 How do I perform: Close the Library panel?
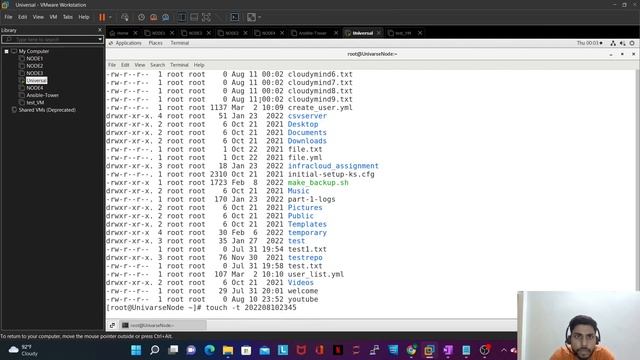(x=100, y=30)
